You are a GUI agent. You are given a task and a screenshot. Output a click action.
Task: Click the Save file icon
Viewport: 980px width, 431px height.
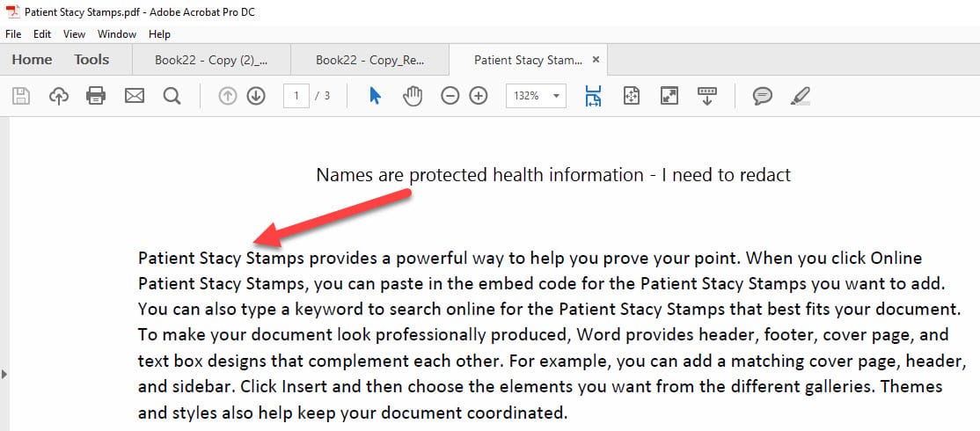[x=21, y=96]
